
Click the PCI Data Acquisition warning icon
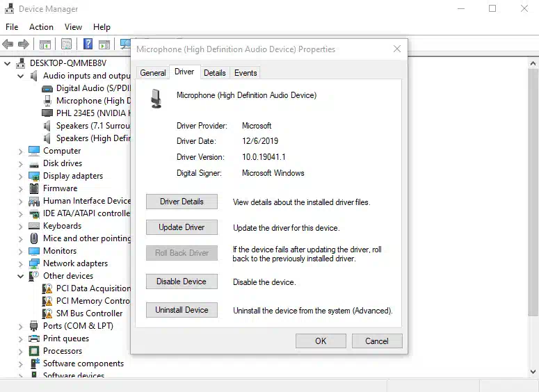tap(47, 288)
